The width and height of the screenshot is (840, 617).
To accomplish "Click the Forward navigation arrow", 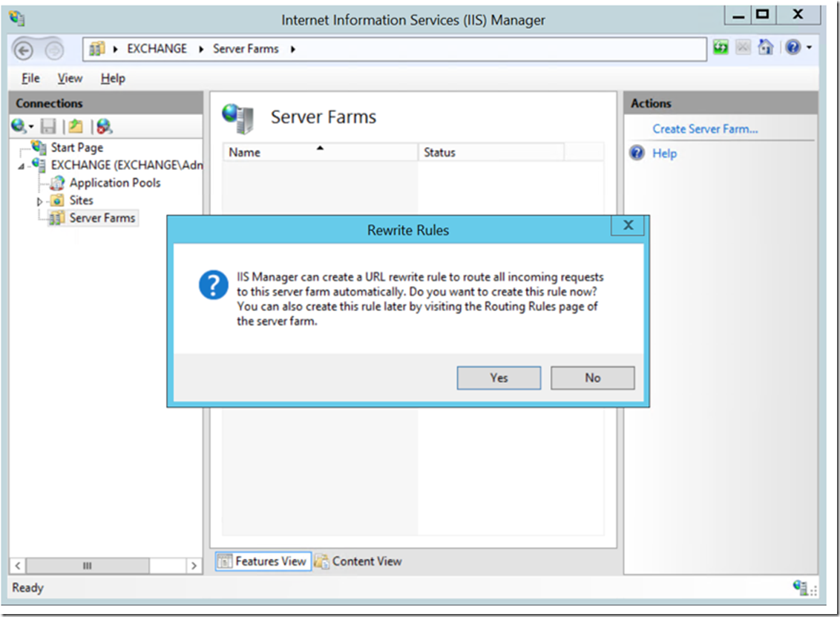I will [x=54, y=50].
